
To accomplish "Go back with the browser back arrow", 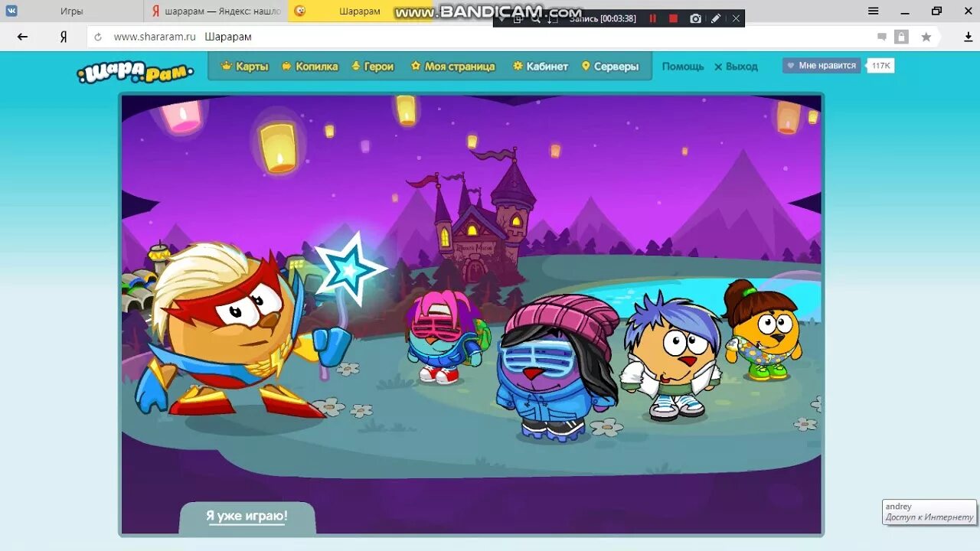I will 22,37.
